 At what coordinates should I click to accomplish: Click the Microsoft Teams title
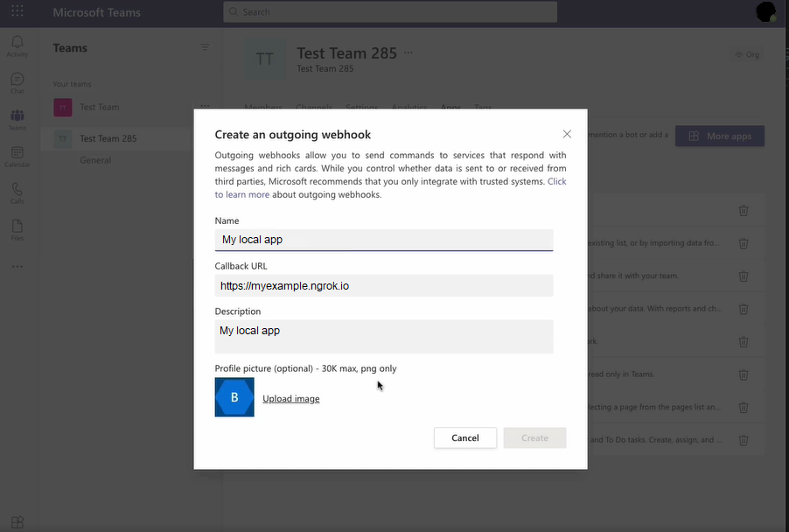[96, 12]
